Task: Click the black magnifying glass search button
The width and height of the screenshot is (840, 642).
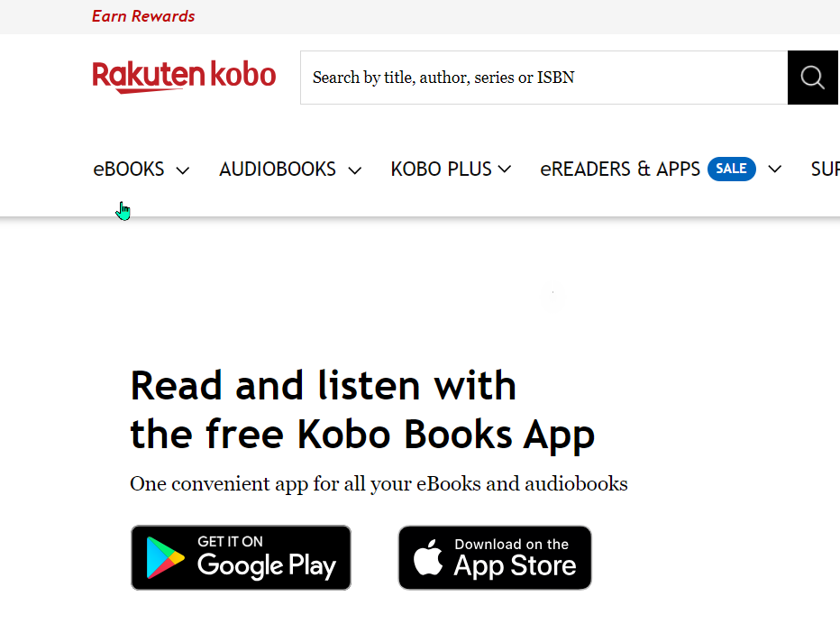Action: (812, 78)
